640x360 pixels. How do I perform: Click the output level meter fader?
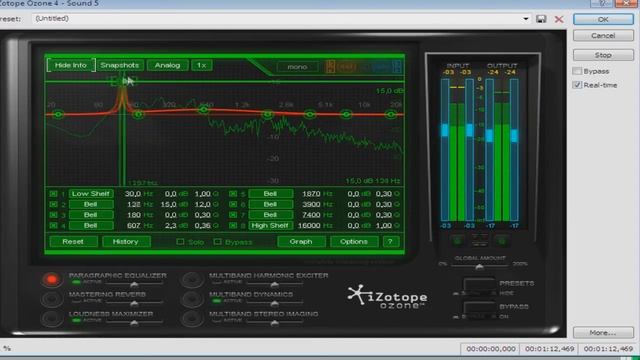(x=489, y=136)
